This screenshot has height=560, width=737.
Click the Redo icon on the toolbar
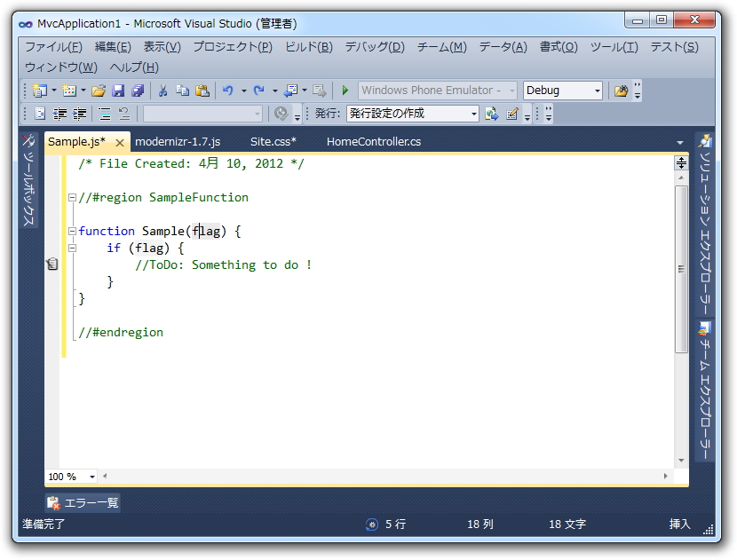[258, 90]
